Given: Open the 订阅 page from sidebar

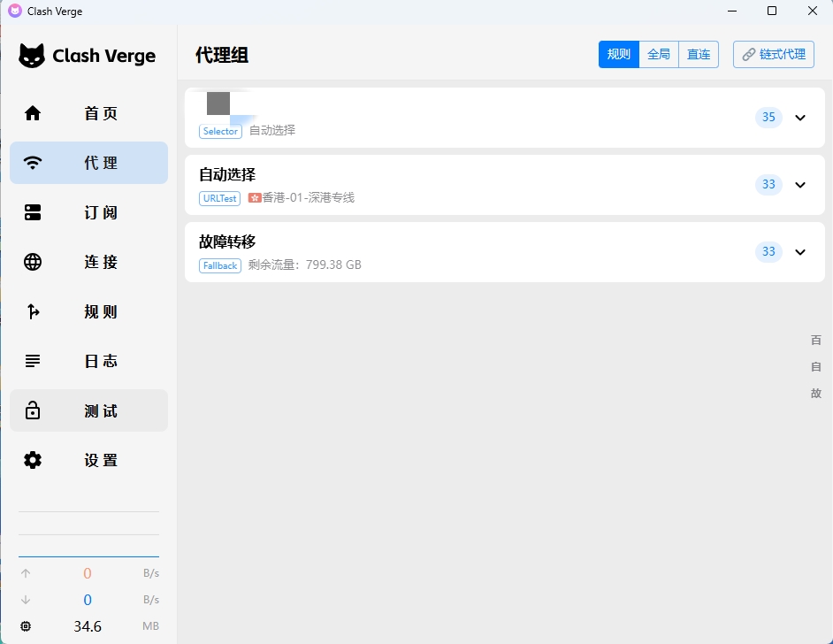Looking at the screenshot, I should point(101,212).
